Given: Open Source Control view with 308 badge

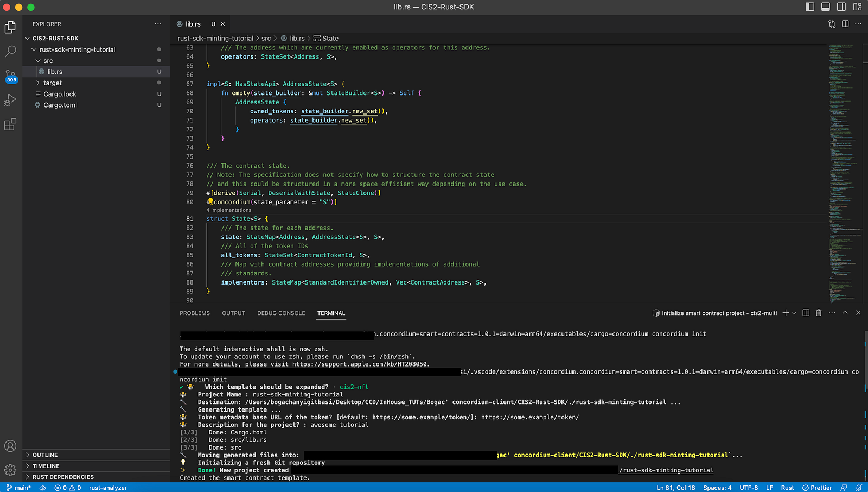Looking at the screenshot, I should 10,76.
